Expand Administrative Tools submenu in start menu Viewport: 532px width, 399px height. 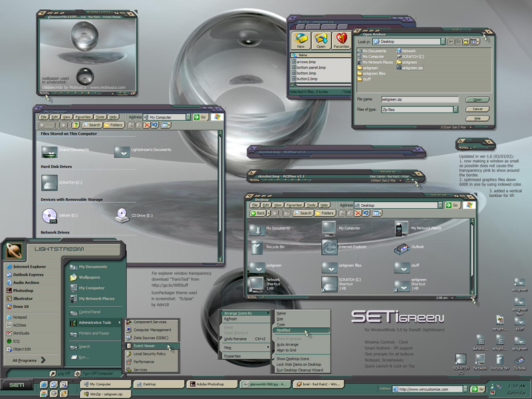[95, 323]
